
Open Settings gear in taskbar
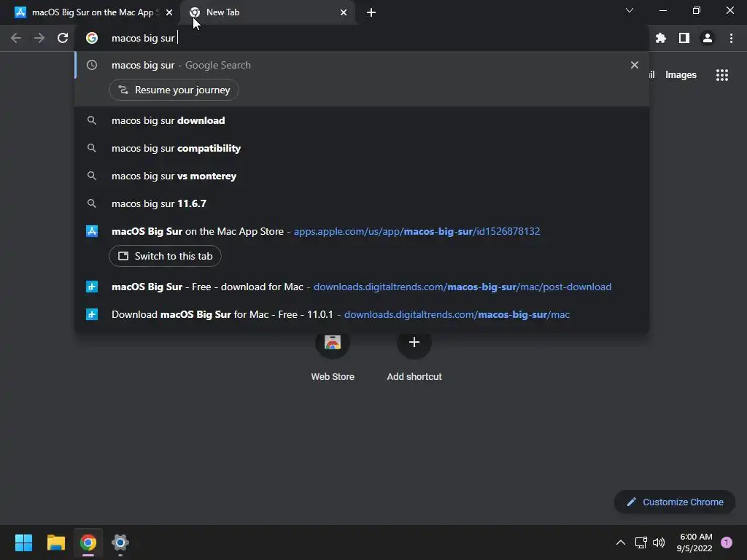[120, 542]
